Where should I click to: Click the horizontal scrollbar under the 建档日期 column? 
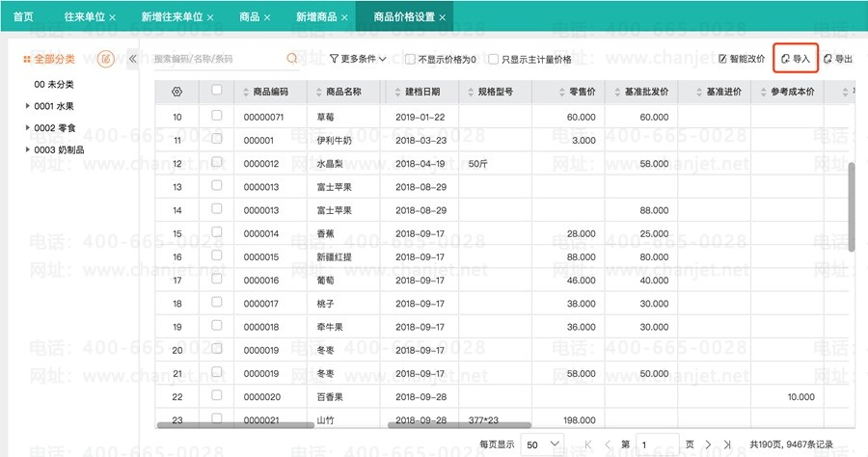click(459, 425)
